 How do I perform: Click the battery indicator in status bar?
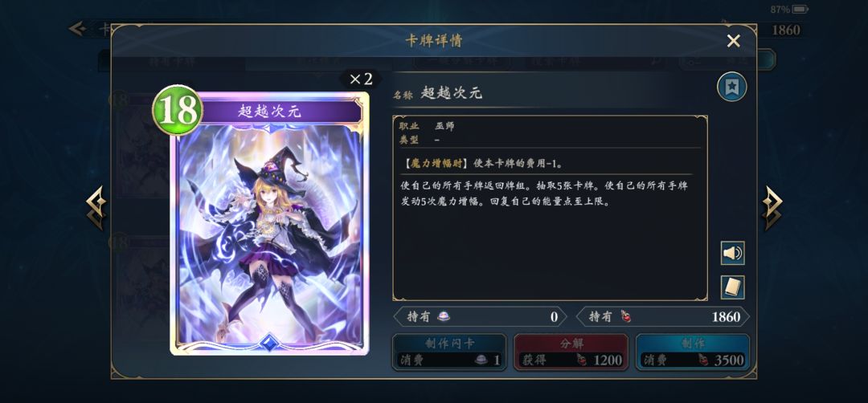(x=800, y=10)
